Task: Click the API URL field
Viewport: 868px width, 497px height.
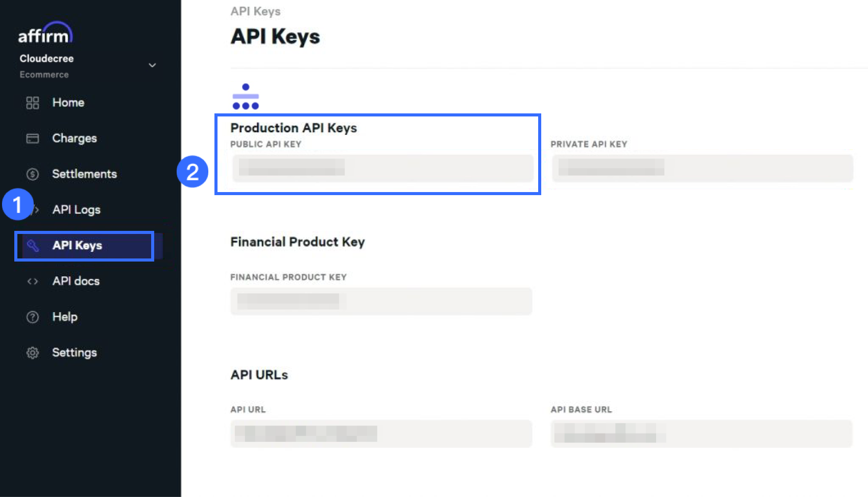Action: 381,434
